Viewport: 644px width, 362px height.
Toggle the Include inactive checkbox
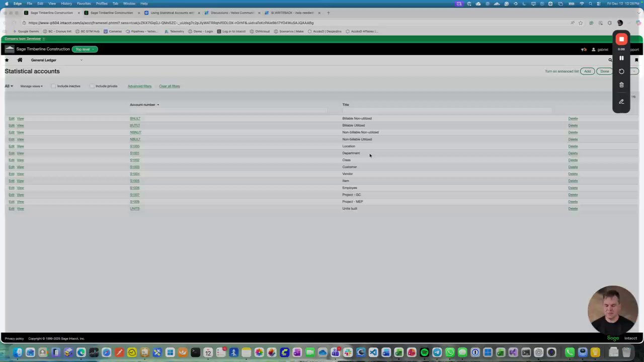click(x=53, y=86)
